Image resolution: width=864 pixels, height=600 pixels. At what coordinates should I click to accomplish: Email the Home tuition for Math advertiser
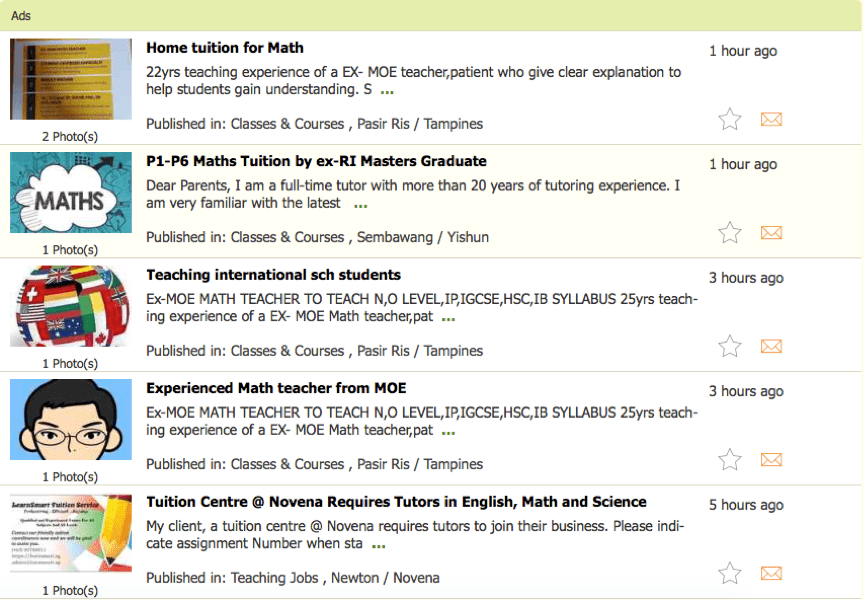click(771, 120)
